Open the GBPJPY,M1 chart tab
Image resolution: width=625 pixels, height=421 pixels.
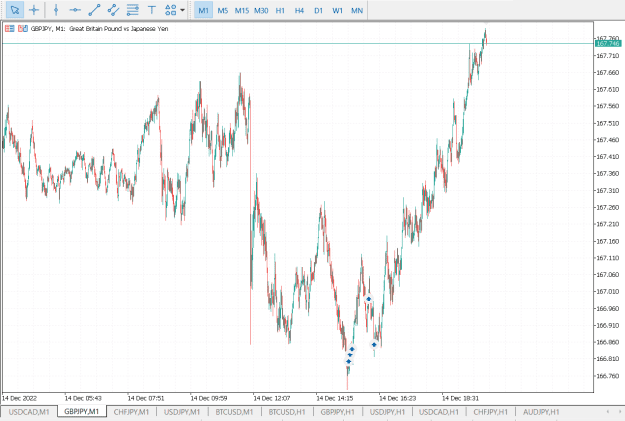click(x=82, y=411)
